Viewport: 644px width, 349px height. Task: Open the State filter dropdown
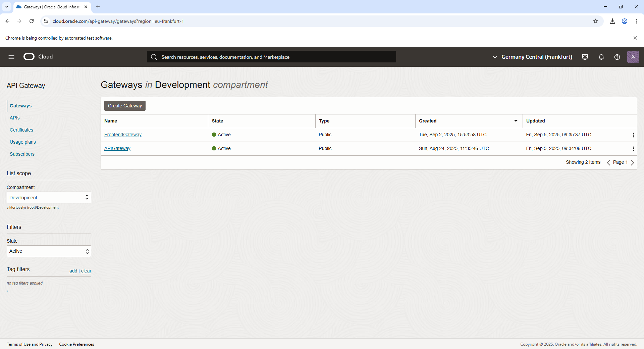coord(49,251)
